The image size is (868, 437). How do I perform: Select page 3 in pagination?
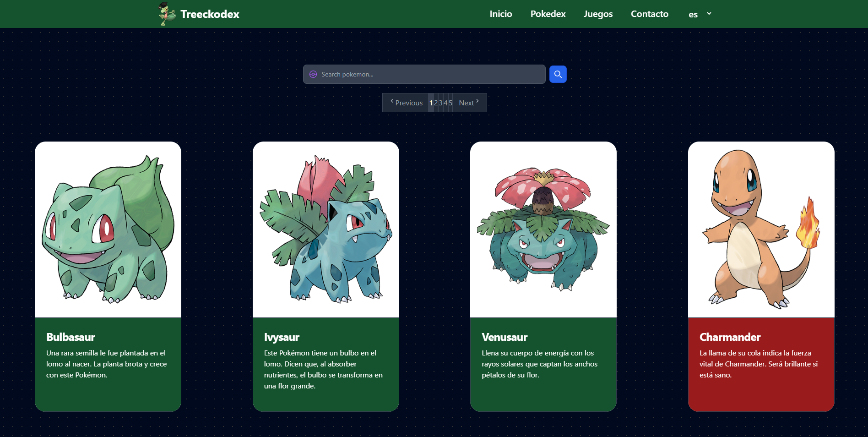[440, 103]
